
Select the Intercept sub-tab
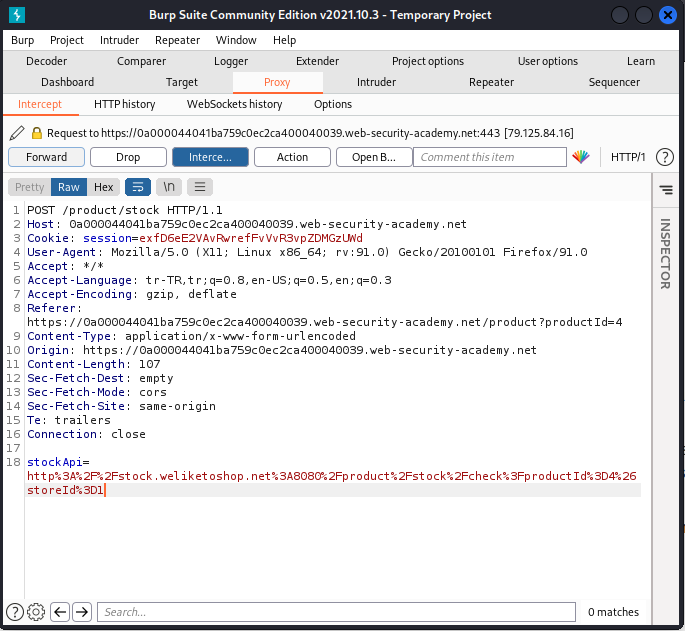[40, 104]
